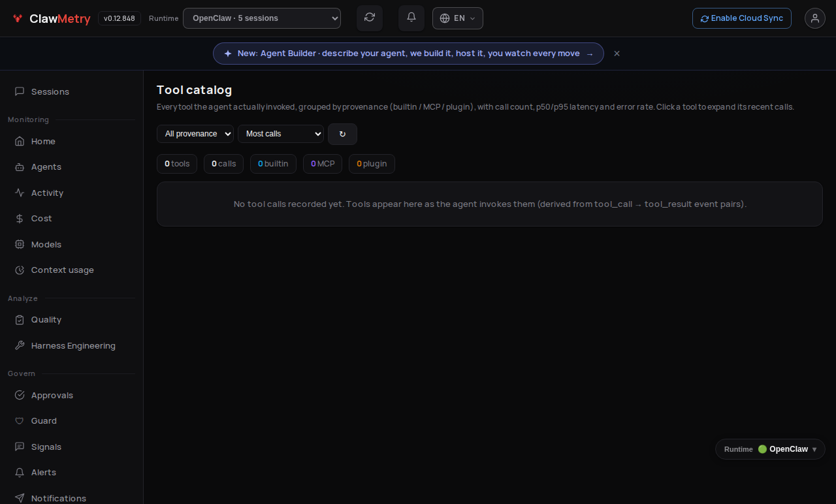The width and height of the screenshot is (836, 504).
Task: Click the 0 builtin filter chip
Action: pyautogui.click(x=273, y=164)
